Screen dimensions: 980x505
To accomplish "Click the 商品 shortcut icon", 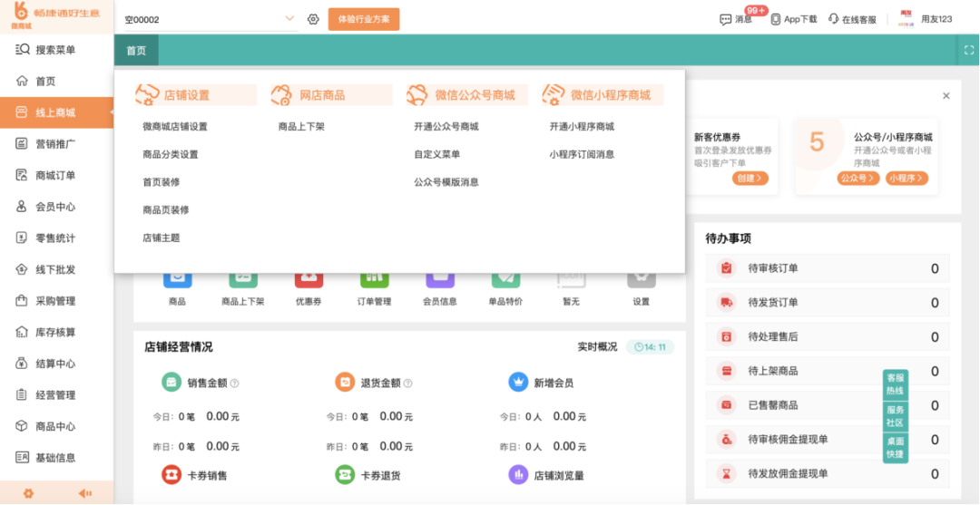I will coord(178,279).
